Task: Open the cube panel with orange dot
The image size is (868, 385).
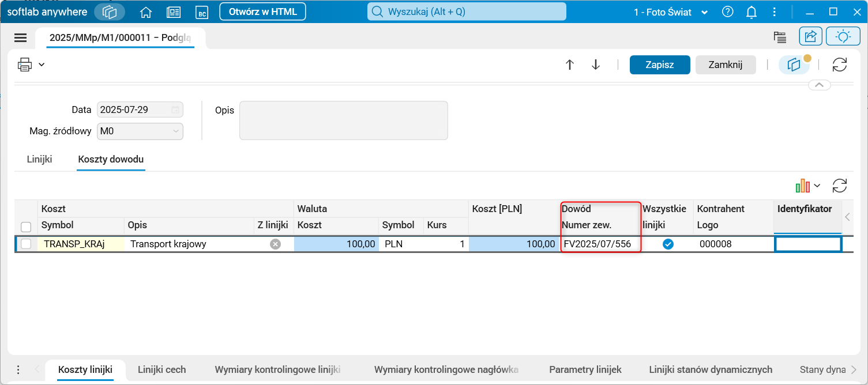Action: (795, 65)
